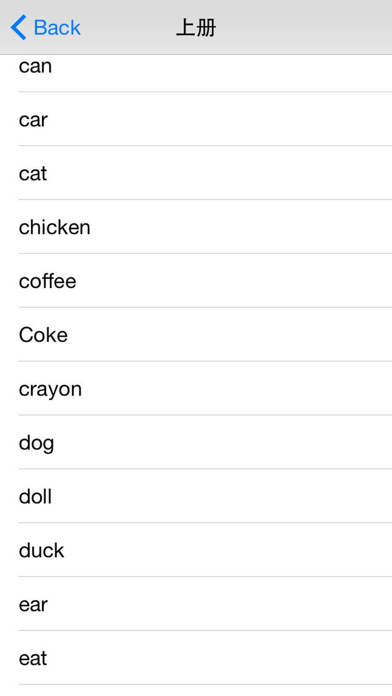392x696 pixels.
Task: Tap the 上册 title in navigation bar
Action: (x=196, y=28)
